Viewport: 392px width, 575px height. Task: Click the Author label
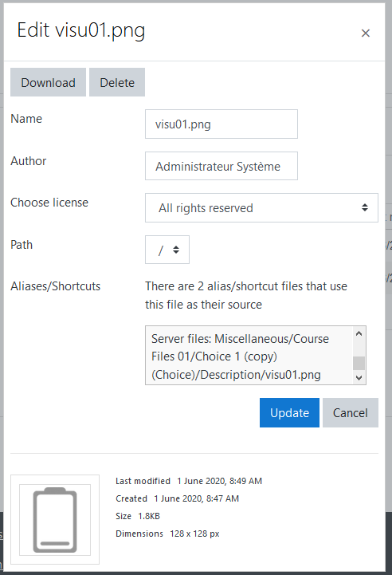tap(29, 160)
